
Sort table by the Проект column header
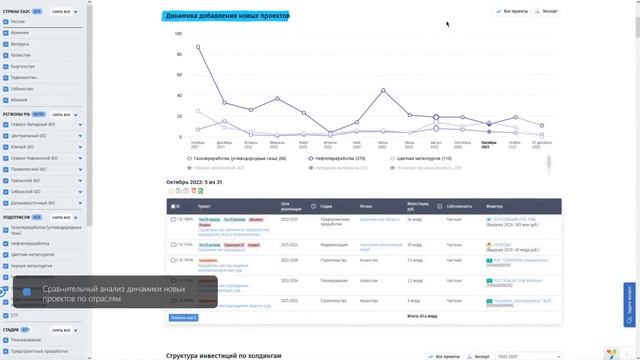tap(204, 207)
